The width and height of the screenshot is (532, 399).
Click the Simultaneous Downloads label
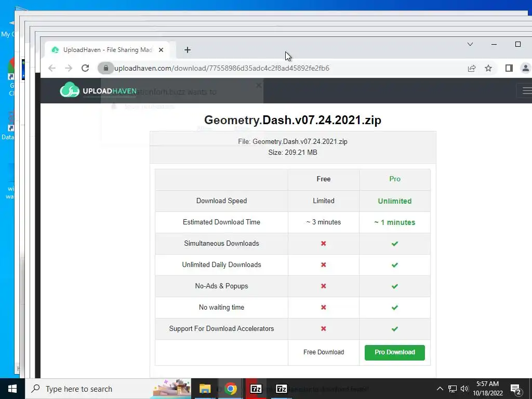click(221, 244)
